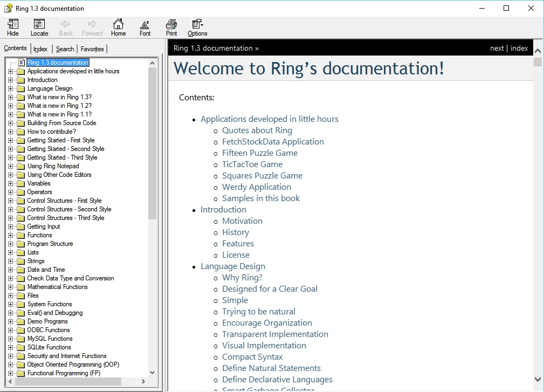Click the folder icon beside Strings
This screenshot has height=392, width=544.
click(21, 261)
